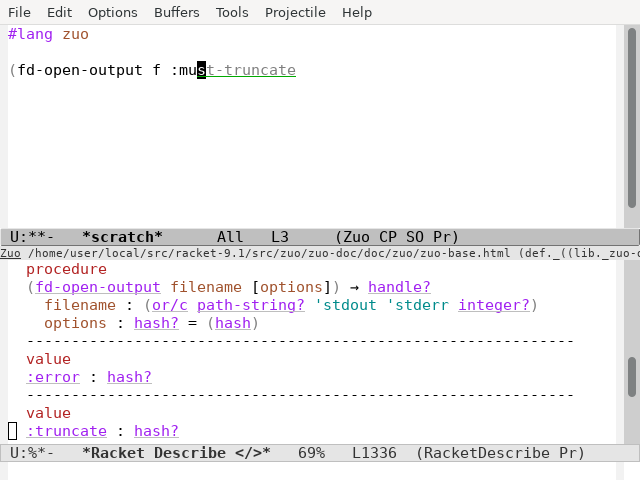Click the value label above :truncate
Viewport: 640px width, 480px height.
pos(49,413)
